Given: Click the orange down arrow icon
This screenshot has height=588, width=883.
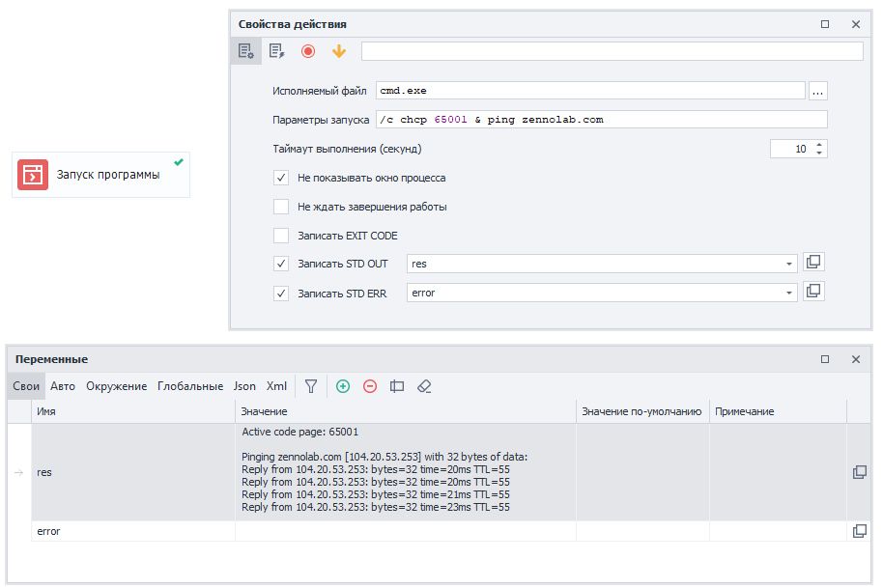Looking at the screenshot, I should (x=339, y=51).
